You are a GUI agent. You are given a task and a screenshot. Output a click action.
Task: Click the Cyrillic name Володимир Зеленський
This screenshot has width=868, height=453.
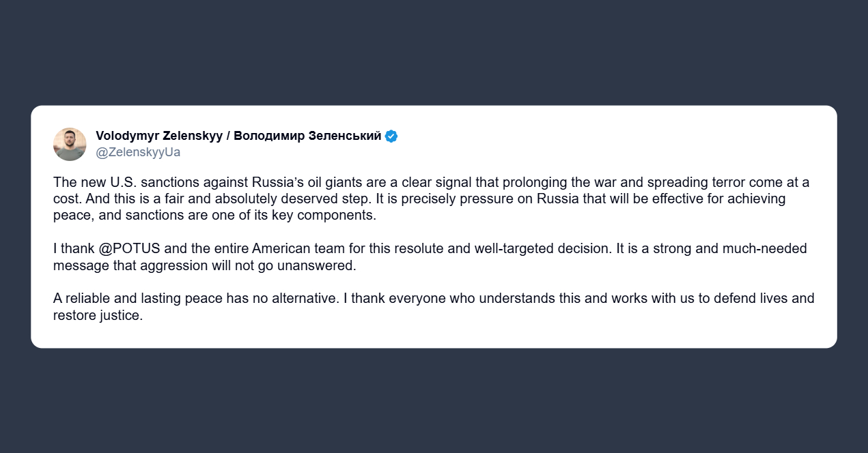[307, 136]
